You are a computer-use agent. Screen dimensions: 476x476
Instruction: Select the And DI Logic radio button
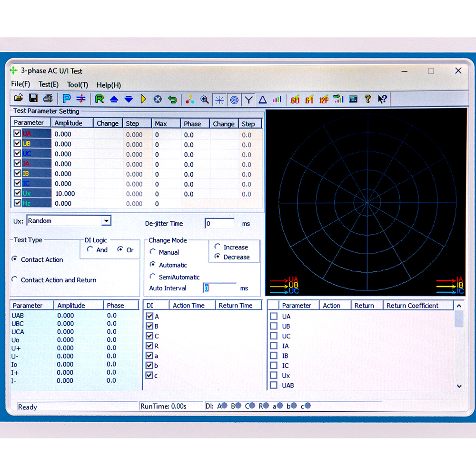tap(90, 249)
